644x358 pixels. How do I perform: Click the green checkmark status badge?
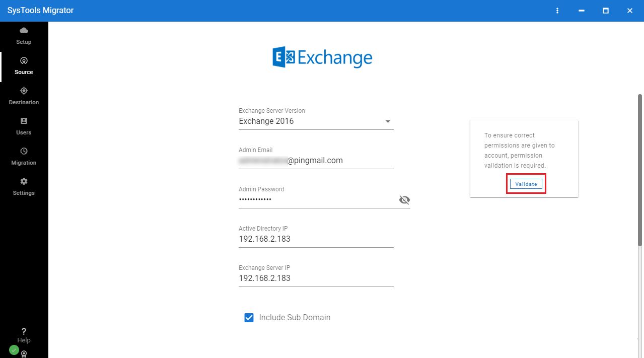click(x=14, y=349)
